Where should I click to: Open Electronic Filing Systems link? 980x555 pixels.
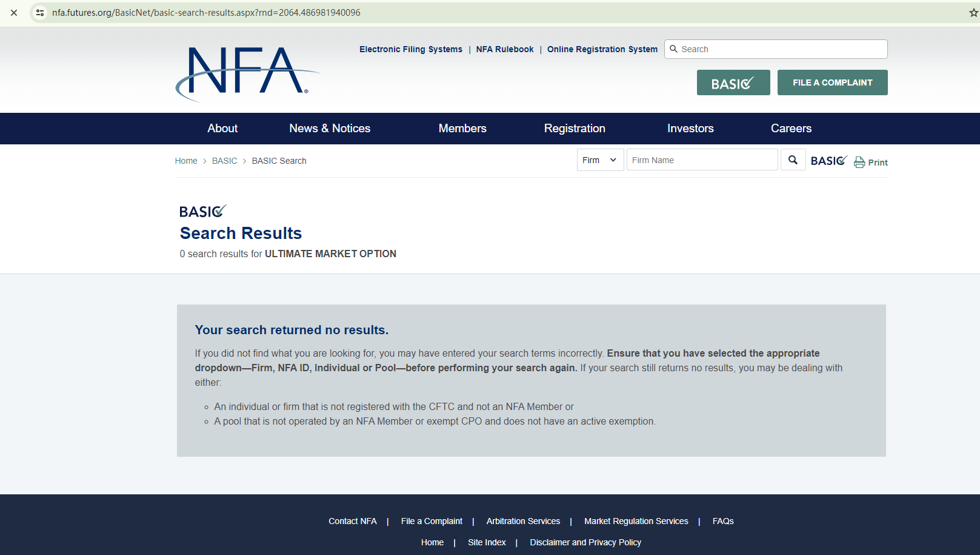pyautogui.click(x=411, y=49)
